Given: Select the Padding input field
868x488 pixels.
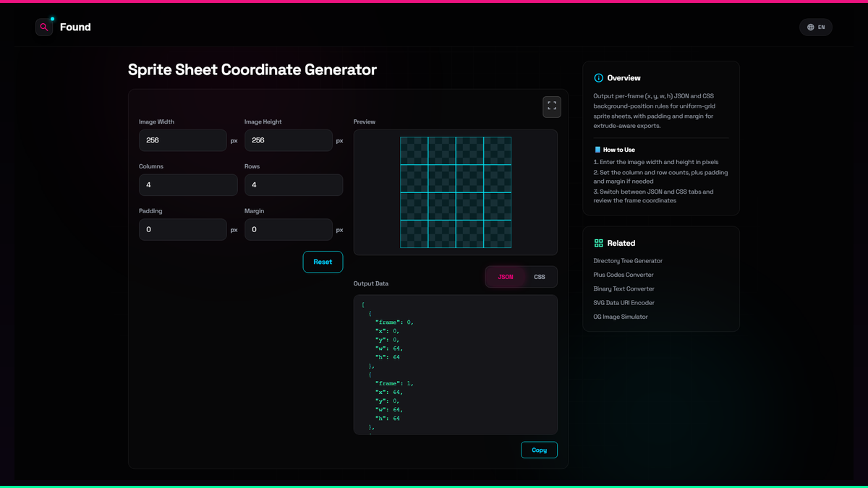Looking at the screenshot, I should (183, 230).
